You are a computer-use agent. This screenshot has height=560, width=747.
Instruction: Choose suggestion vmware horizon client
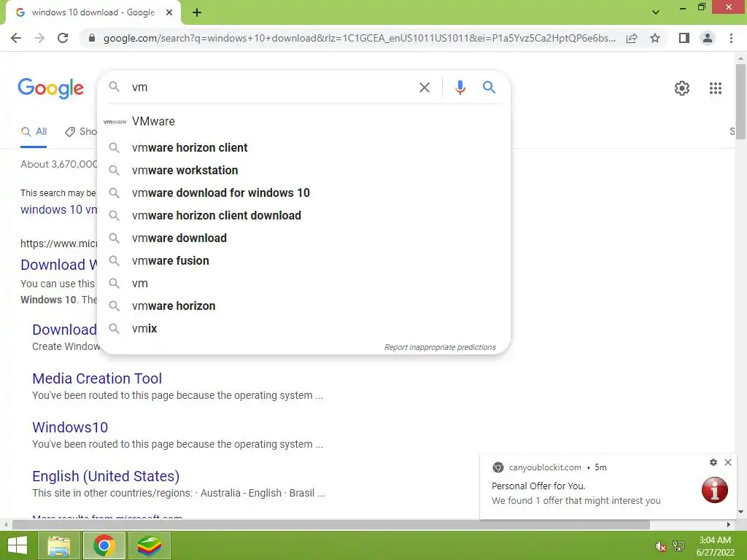[303, 147]
